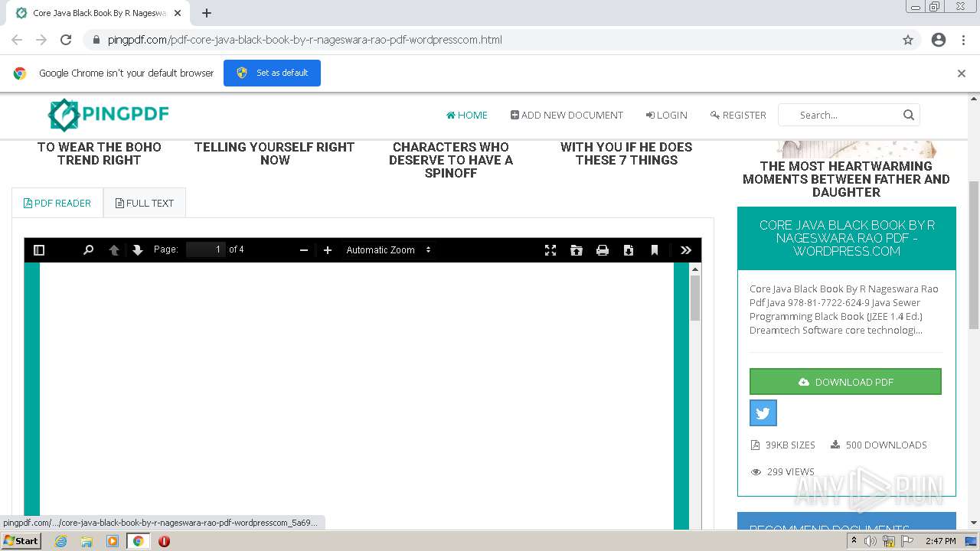Open find in PDF document
The height and width of the screenshot is (551, 980).
[88, 250]
